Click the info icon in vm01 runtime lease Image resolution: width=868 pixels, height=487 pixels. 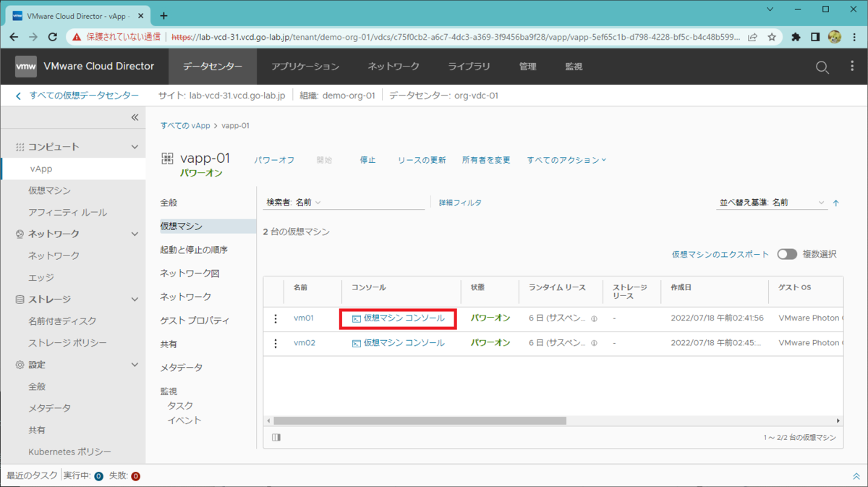point(594,318)
